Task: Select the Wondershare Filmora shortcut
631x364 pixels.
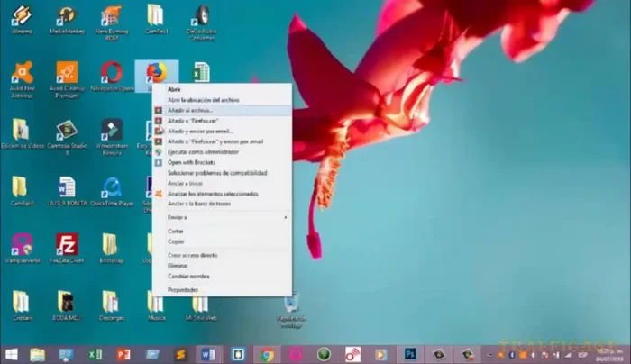Action: 112,137
